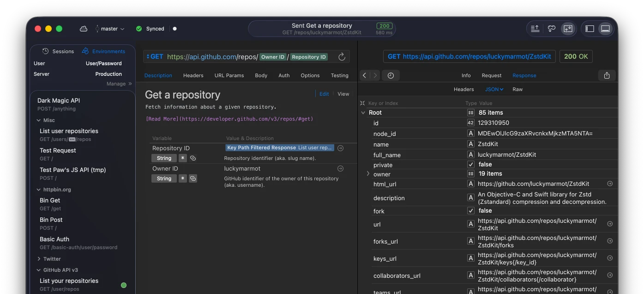Click the Environments icon in the sidebar
644x294 pixels.
click(x=85, y=51)
